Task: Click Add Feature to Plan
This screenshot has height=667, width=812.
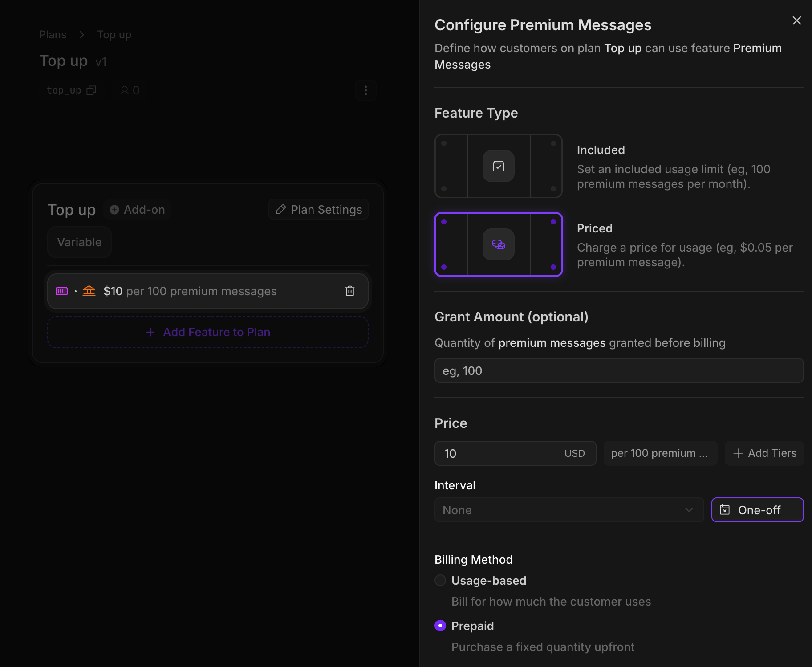Action: click(x=208, y=332)
